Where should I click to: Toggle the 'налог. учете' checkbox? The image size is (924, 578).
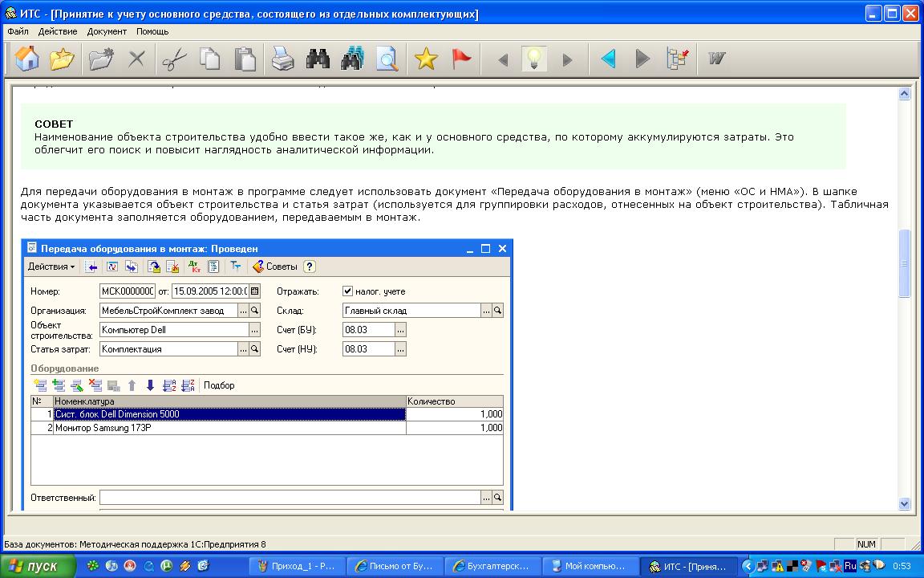pyautogui.click(x=348, y=291)
